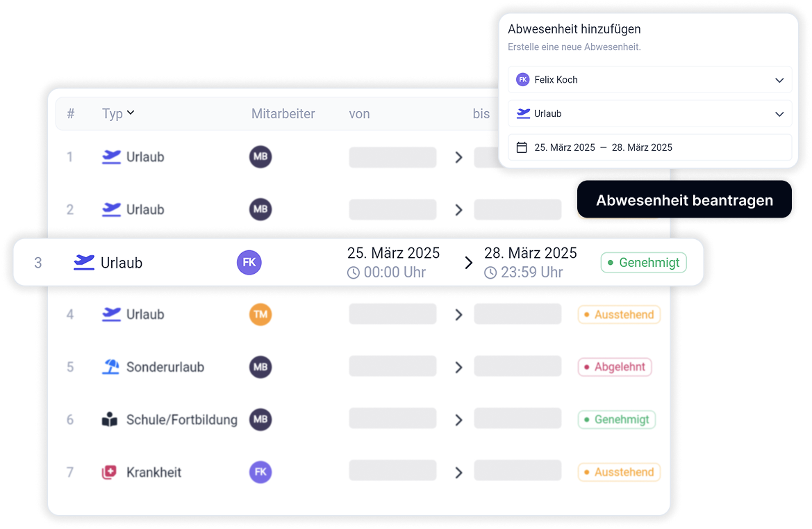The height and width of the screenshot is (529, 812).
Task: Click the calendar icon in the date field
Action: coord(522,147)
